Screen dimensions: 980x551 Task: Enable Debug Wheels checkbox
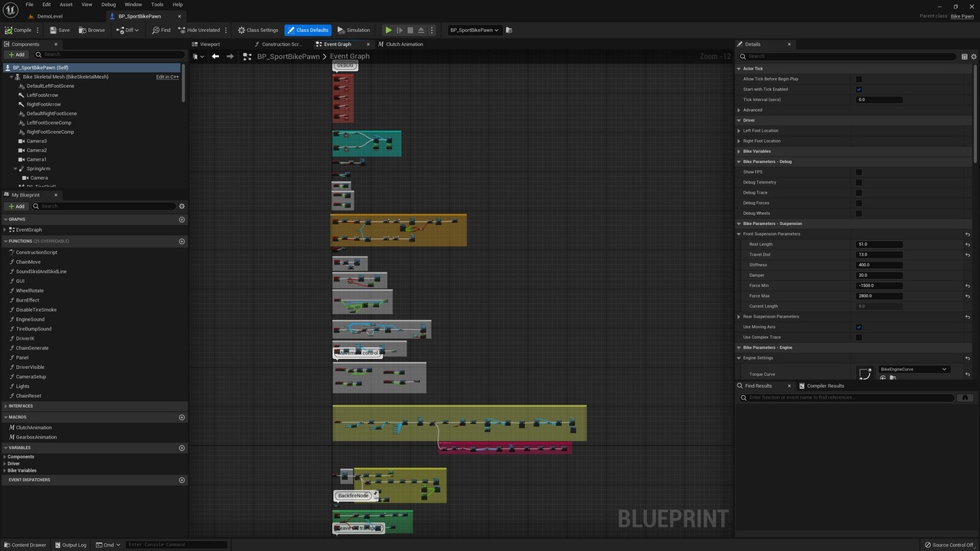pyautogui.click(x=858, y=213)
